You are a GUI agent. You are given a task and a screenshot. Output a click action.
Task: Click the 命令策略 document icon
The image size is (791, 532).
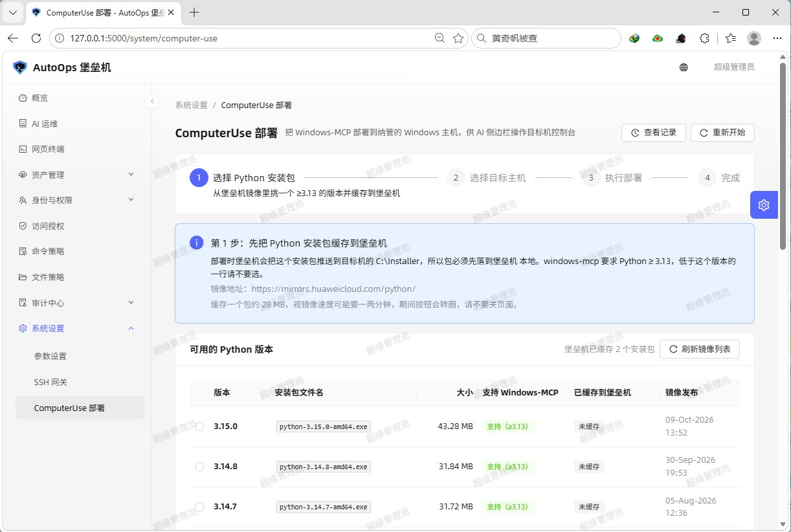coord(23,251)
